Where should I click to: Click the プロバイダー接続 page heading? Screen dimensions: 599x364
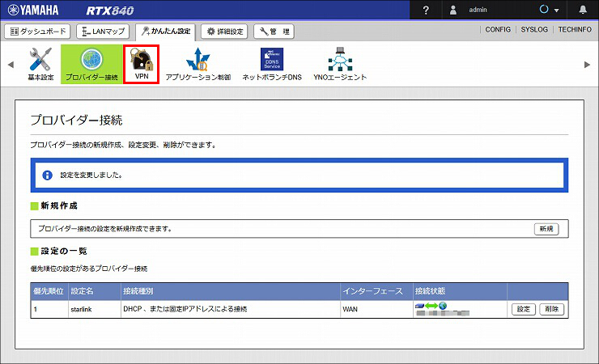coord(76,121)
